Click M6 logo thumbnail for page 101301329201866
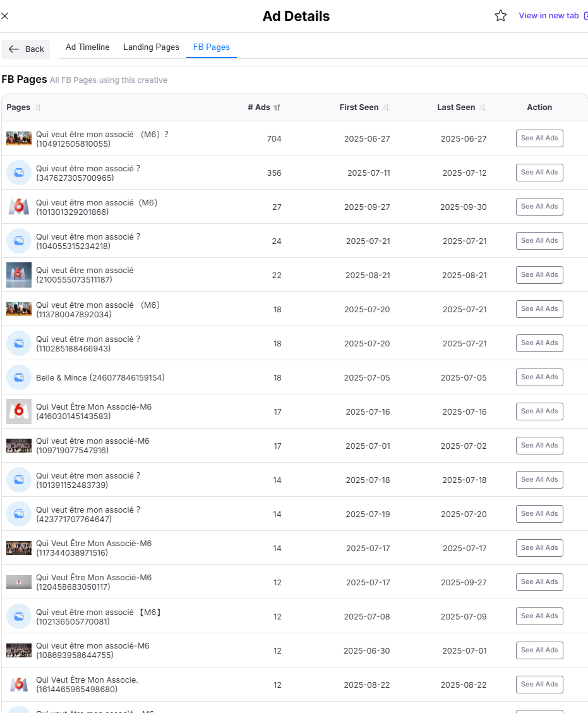Screen dimensions: 588x713 [19, 207]
